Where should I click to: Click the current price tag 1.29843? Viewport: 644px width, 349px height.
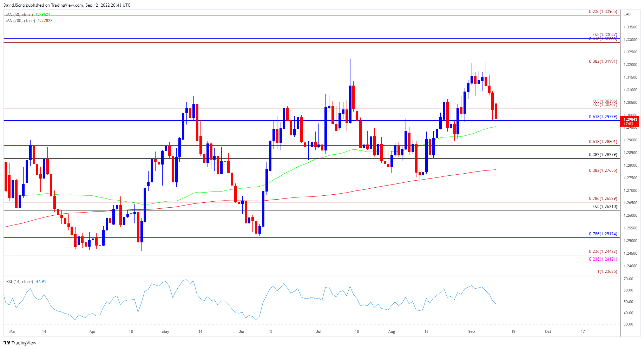630,119
